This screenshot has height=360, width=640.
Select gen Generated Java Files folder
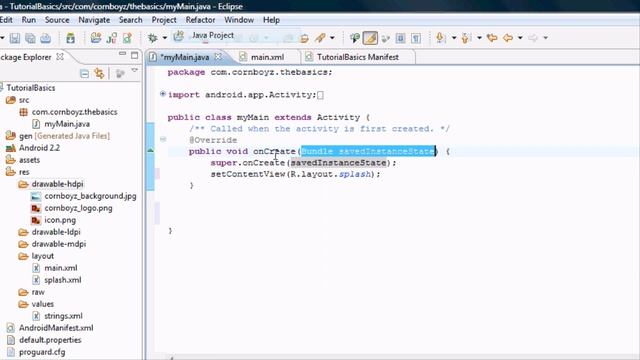tap(64, 136)
